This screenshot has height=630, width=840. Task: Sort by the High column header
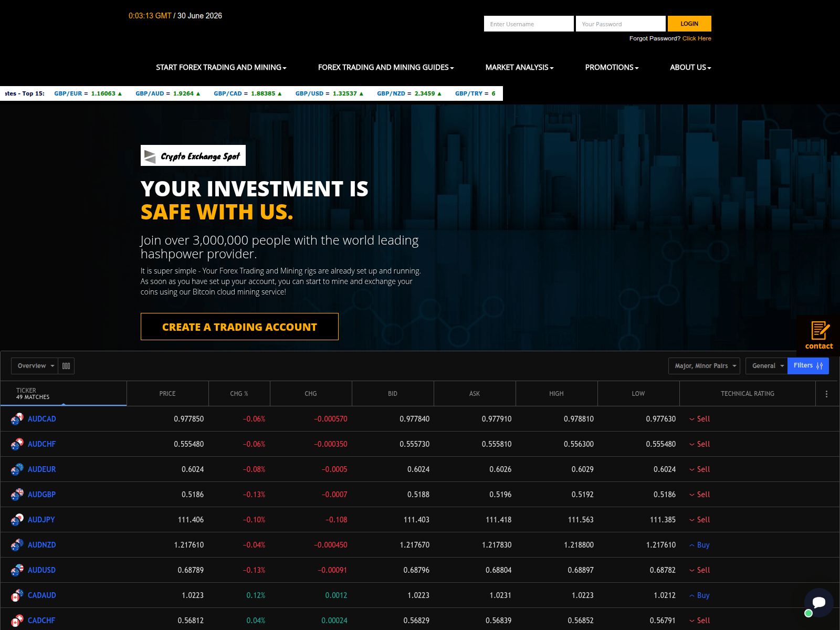point(556,394)
